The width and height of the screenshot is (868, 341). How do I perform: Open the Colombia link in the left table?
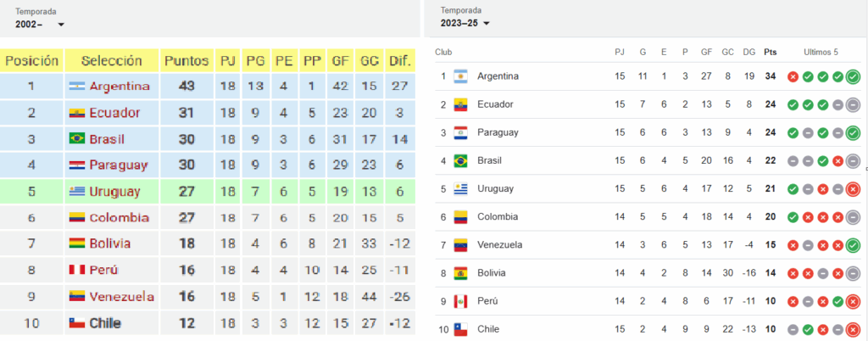[x=119, y=217]
